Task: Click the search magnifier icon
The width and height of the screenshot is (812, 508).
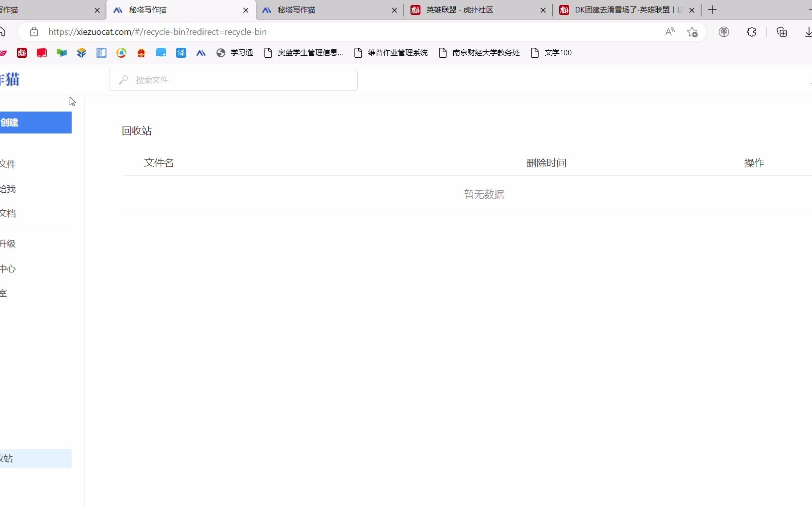Action: [x=123, y=80]
